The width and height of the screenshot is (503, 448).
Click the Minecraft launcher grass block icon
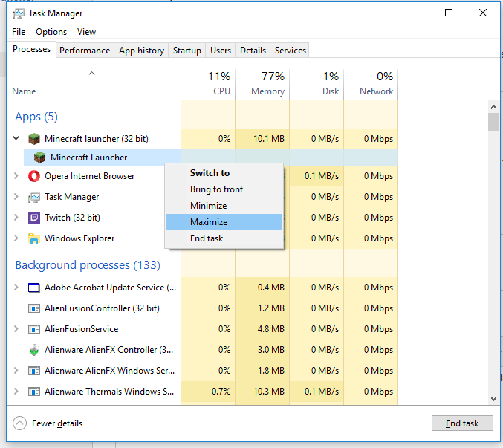click(34, 139)
